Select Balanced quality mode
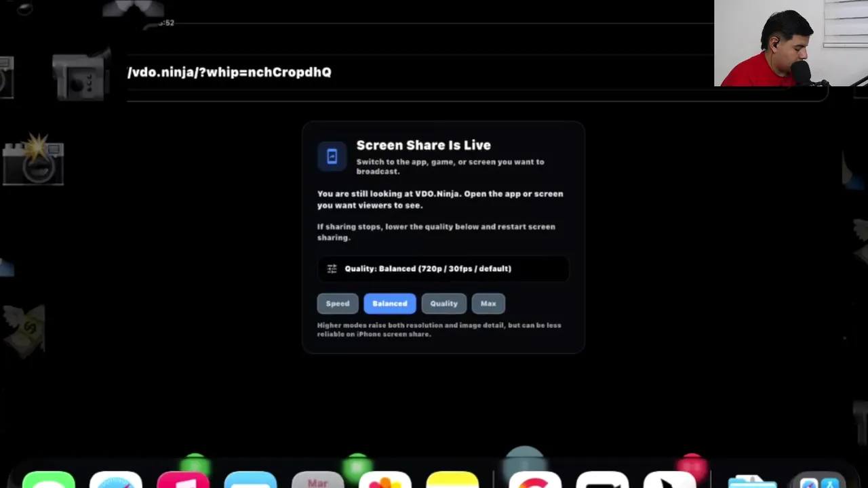This screenshot has width=868, height=488. click(x=390, y=304)
